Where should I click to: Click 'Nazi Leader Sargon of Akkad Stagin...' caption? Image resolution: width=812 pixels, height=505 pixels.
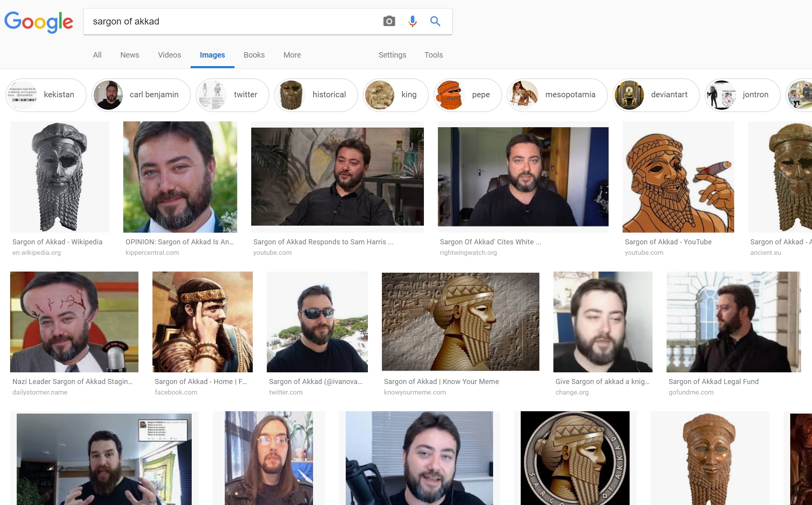(73, 382)
